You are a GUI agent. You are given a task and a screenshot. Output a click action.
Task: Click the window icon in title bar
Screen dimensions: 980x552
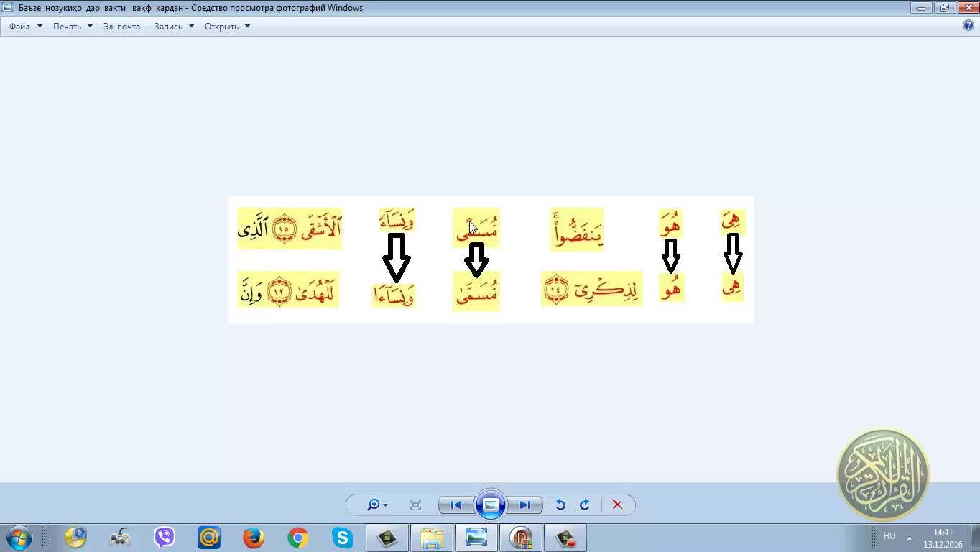tap(7, 8)
